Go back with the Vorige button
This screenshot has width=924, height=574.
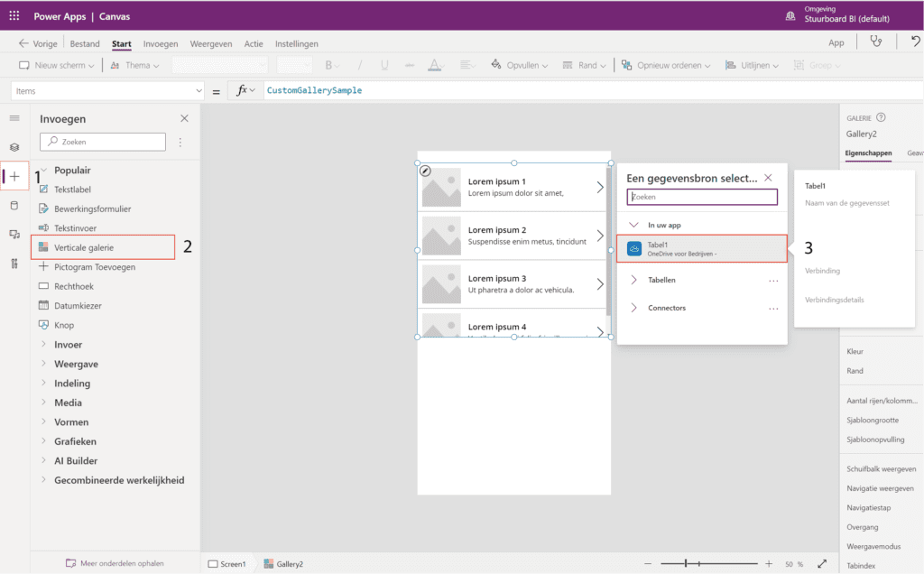[x=38, y=43]
